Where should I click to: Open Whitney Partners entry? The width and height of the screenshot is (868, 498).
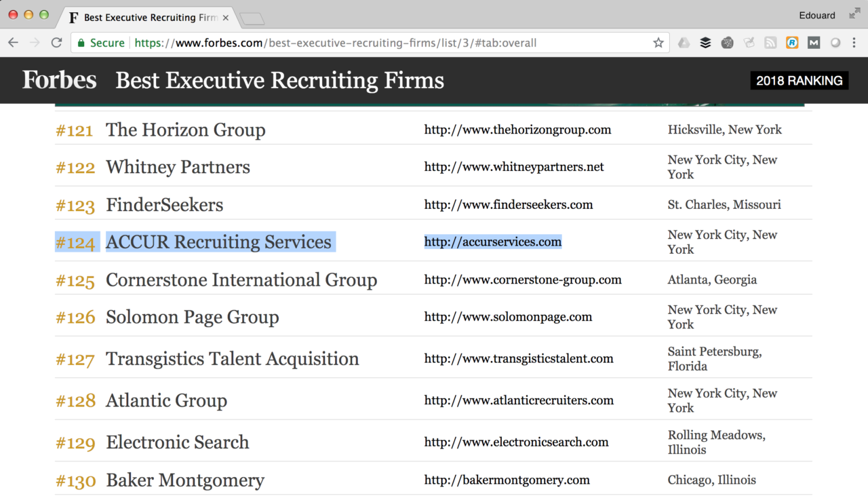pos(178,167)
